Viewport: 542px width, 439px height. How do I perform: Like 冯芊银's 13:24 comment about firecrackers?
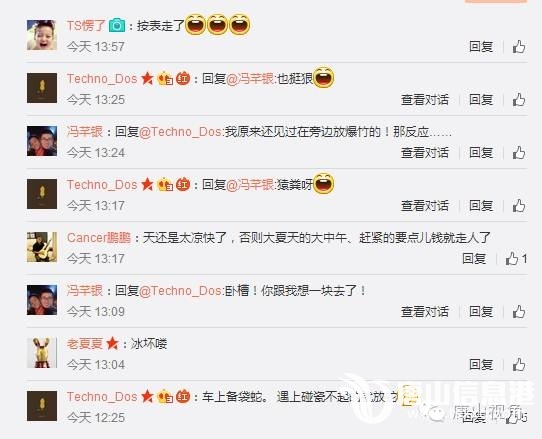[518, 152]
